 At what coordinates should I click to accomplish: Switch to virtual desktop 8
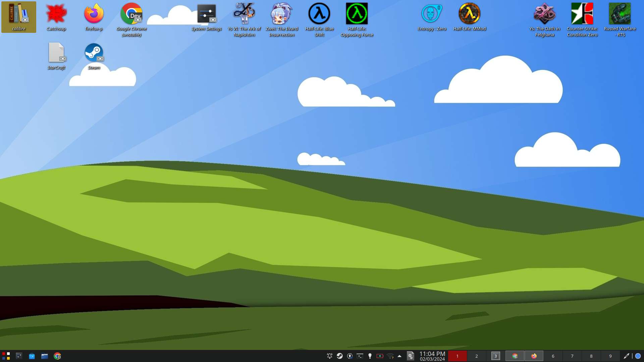[x=591, y=356]
